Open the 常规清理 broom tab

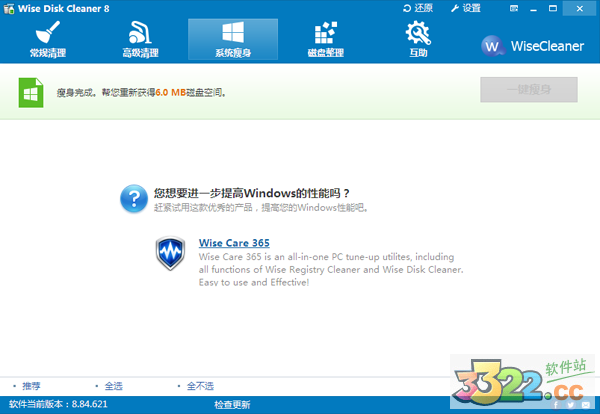click(48, 39)
